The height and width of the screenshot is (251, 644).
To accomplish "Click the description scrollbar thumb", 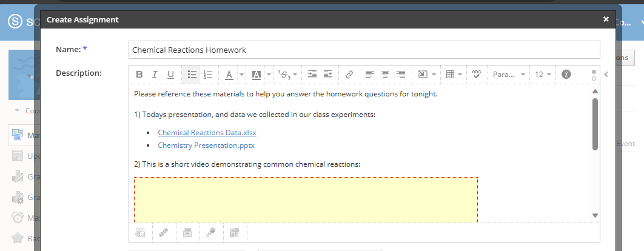I will point(595,124).
